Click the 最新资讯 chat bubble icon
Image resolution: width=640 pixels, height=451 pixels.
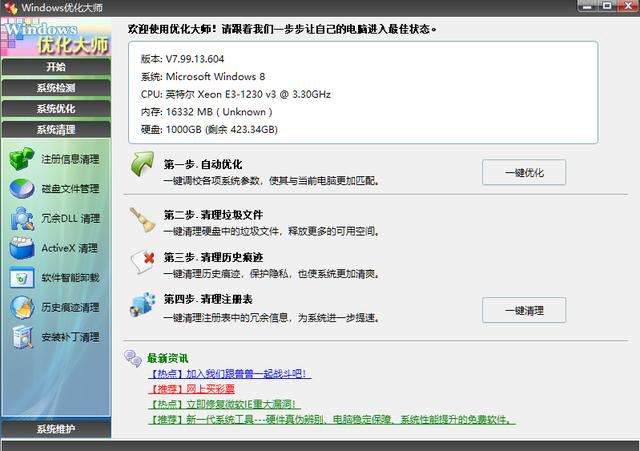point(133,358)
